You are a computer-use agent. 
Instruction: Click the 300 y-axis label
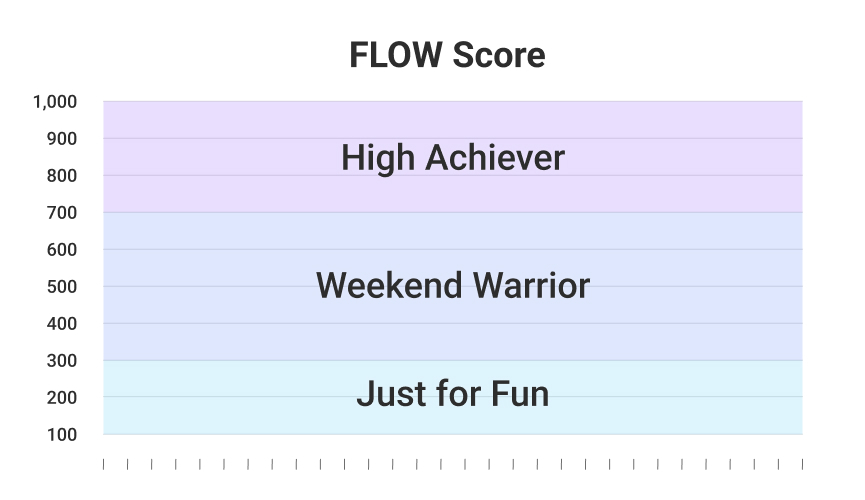62,361
